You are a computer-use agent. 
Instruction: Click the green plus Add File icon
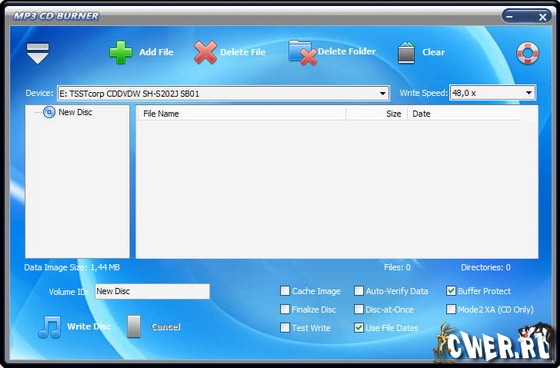coord(121,52)
